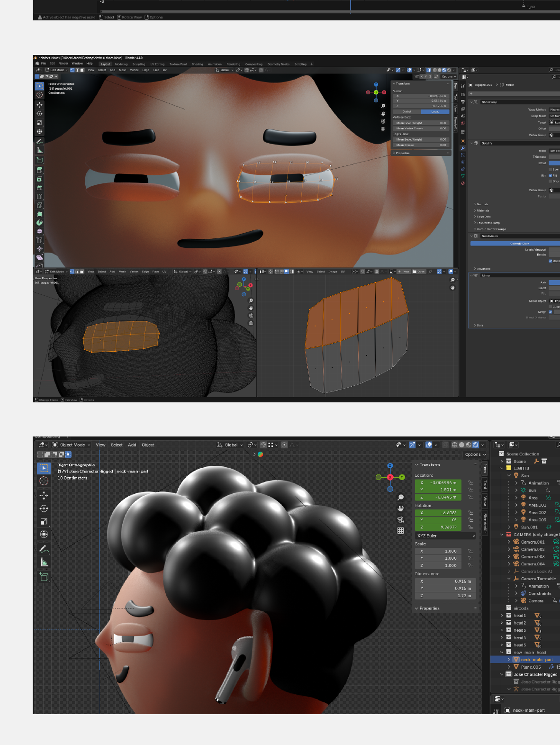This screenshot has height=745, width=560.
Task: Collapse the Camera Turntable item
Action: click(x=509, y=579)
